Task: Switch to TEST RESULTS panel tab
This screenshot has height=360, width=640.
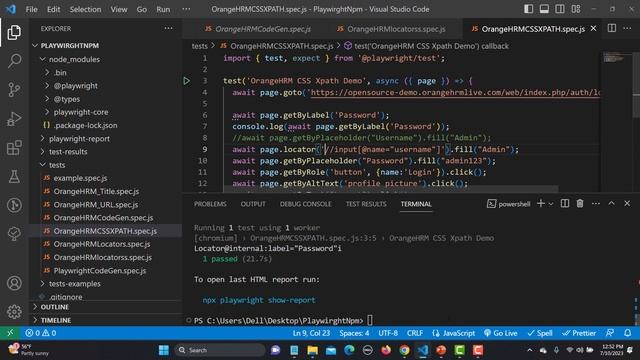Action: pyautogui.click(x=366, y=204)
